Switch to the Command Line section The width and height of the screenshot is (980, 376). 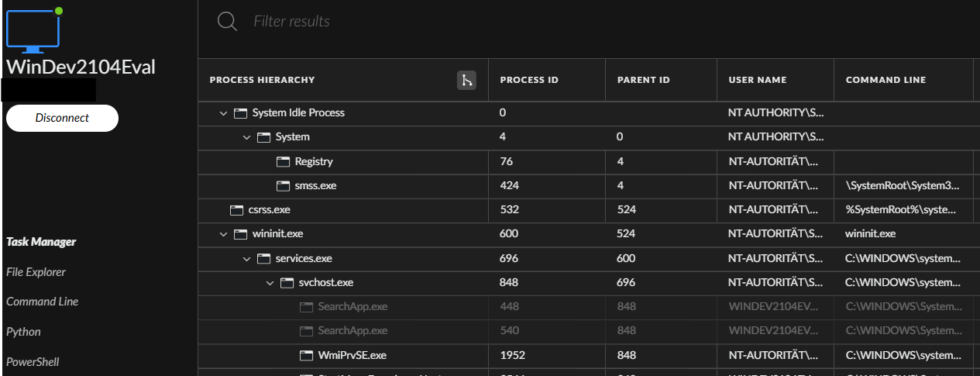tap(42, 302)
